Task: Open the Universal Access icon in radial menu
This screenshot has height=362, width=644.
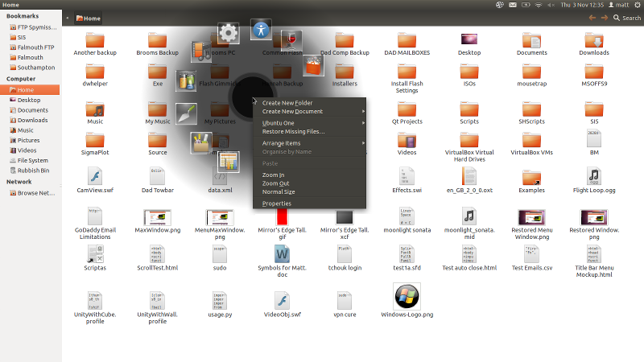Action: pos(260,30)
